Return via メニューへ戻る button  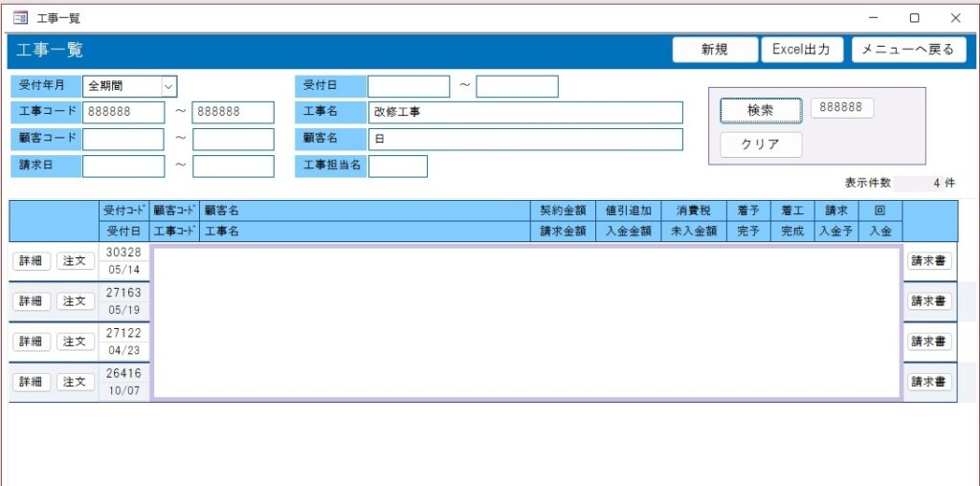pos(908,50)
